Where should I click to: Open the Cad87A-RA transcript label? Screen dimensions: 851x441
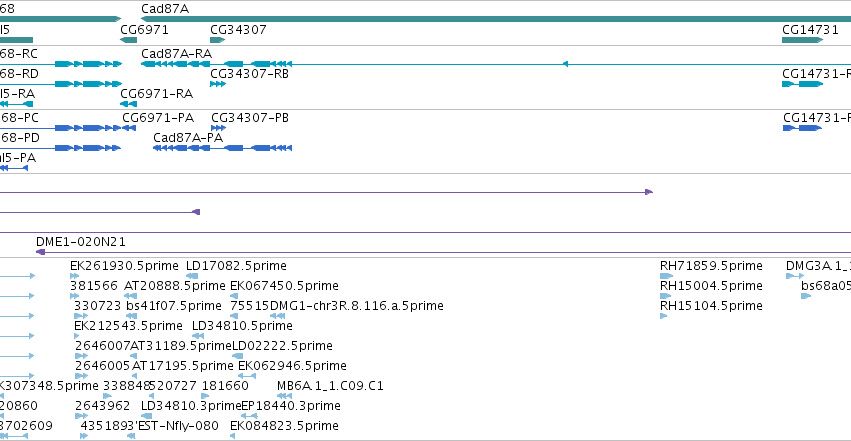(176, 54)
